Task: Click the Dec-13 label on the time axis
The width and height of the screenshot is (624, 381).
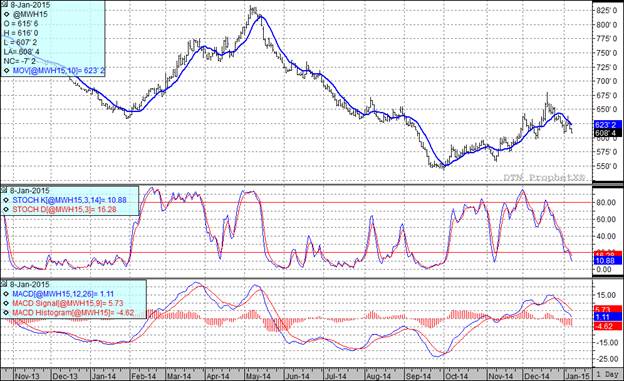Action: point(65,376)
